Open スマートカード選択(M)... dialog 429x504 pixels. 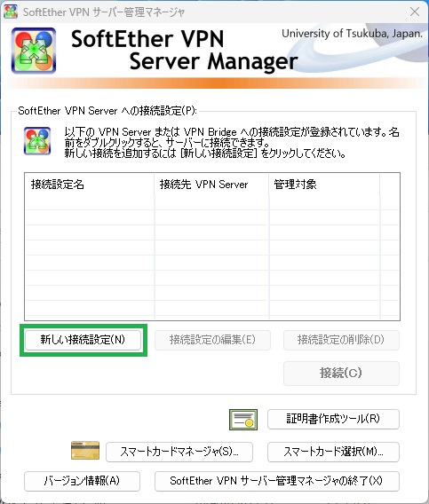(x=333, y=452)
